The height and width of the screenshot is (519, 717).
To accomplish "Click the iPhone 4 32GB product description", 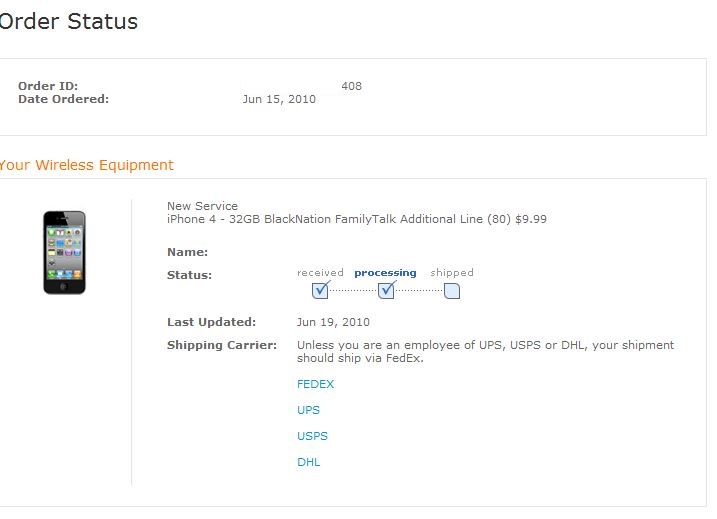I will click(357, 219).
